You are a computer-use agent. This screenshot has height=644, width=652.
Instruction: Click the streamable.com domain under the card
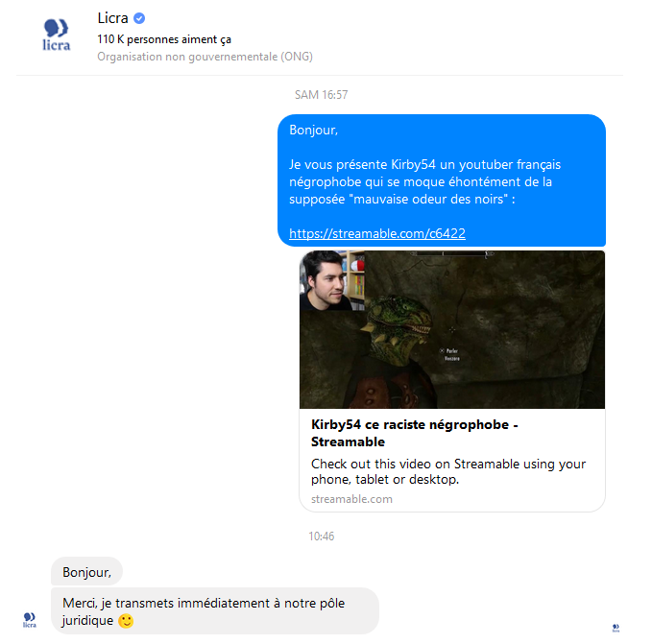click(x=351, y=499)
